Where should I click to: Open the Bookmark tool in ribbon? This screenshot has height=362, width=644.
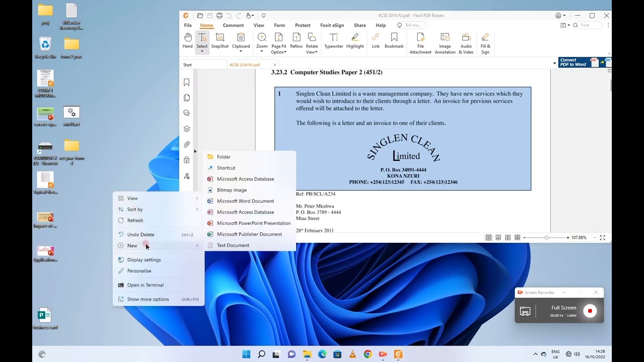394,41
